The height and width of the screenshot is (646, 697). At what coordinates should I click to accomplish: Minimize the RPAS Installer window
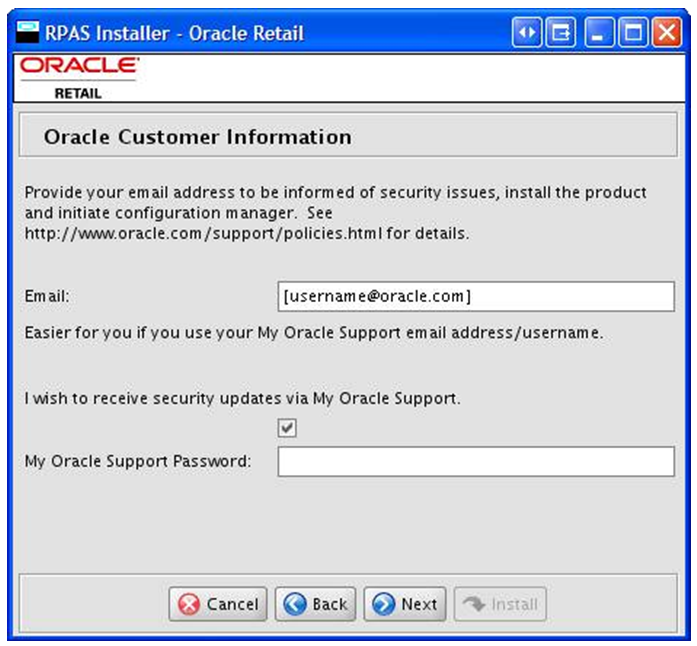[599, 32]
